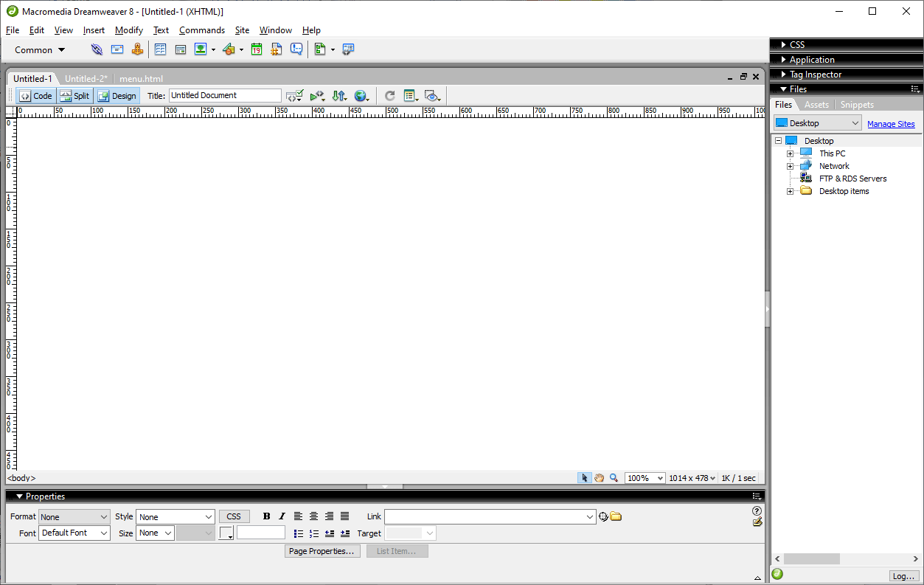
Task: Insert an Email Link from toolbar
Action: [x=117, y=49]
